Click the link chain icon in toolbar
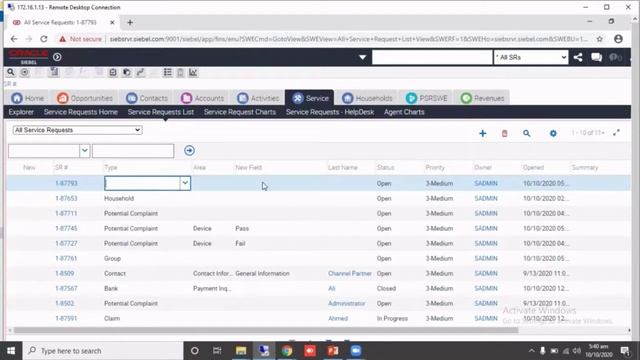 140,72
